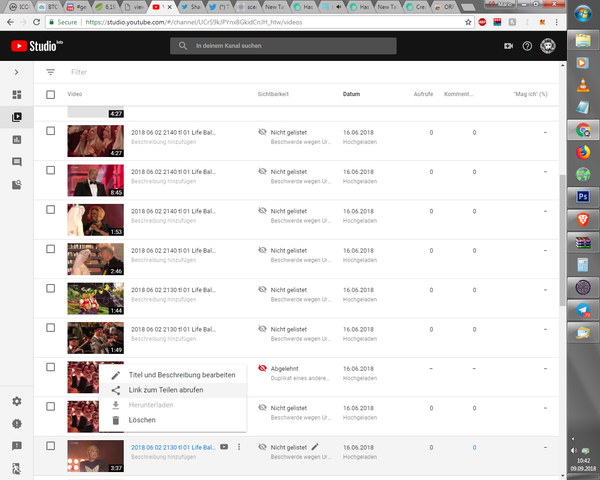Screen dimensions: 600x480
Task: Open the Settings gear in sidebar
Action: point(17,401)
